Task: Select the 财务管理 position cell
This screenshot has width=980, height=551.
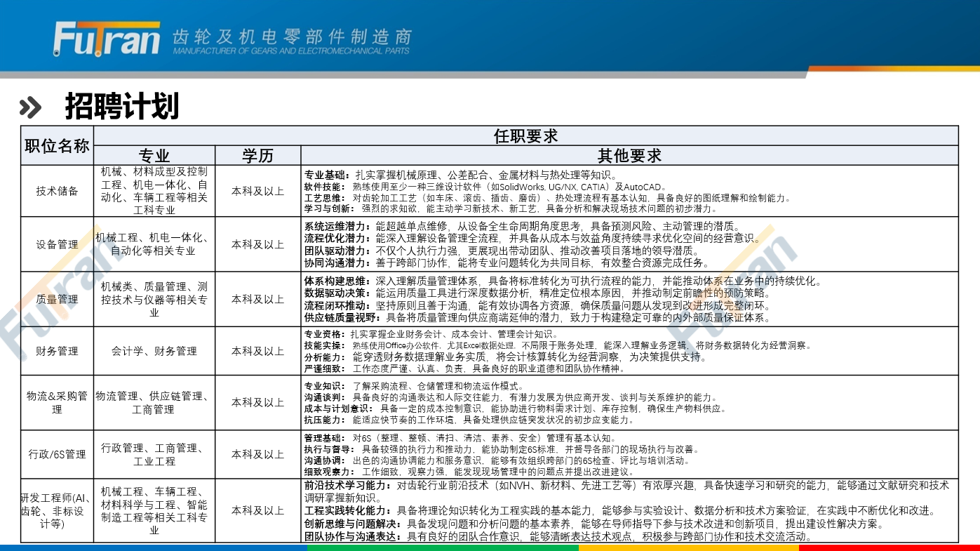Action: [x=57, y=351]
